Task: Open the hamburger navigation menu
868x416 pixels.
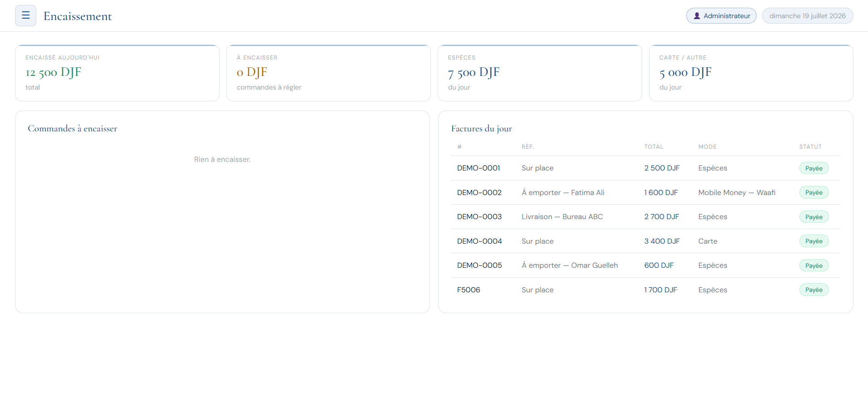Action: click(x=25, y=16)
